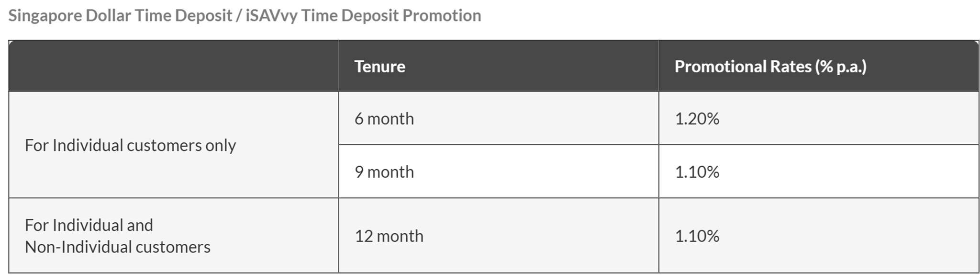Screen dimensions: 980x275
Task: Select the "9 month" tenure cell
Action: (384, 172)
